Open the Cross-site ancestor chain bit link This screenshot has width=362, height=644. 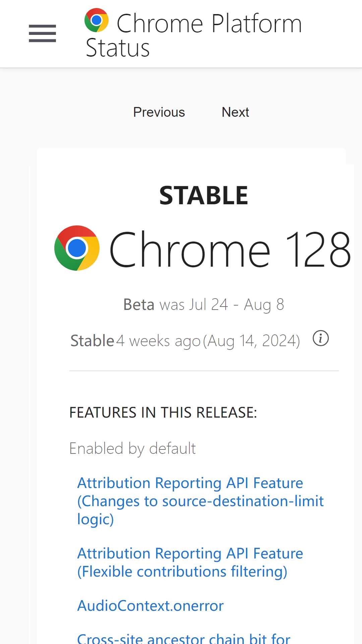point(184,638)
